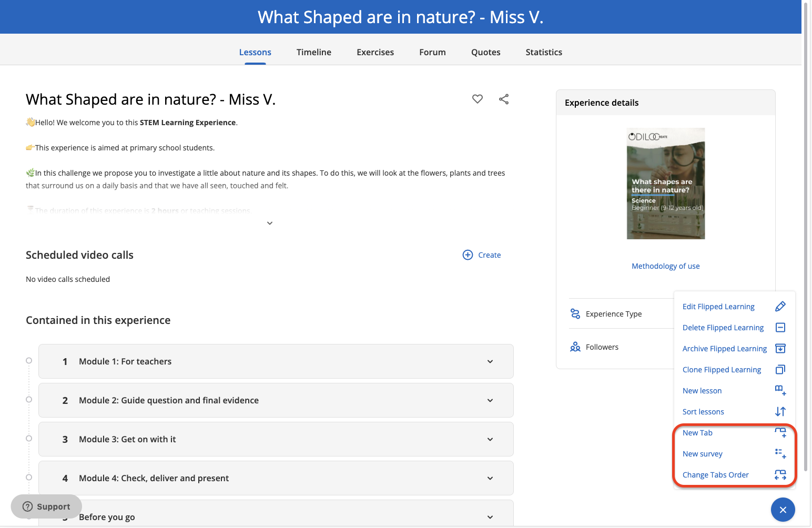Click the New survey list-plus icon
The width and height of the screenshot is (812, 528).
[780, 453]
